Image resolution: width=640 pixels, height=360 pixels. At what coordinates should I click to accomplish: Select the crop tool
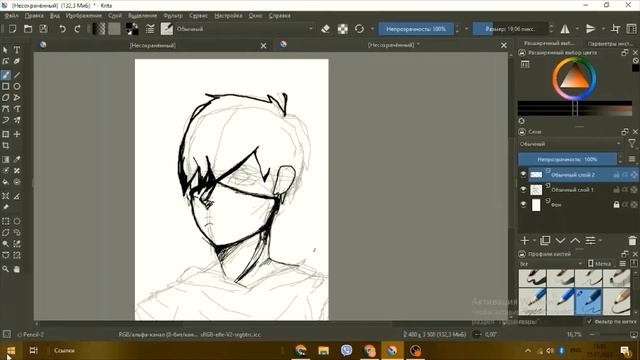(5, 145)
